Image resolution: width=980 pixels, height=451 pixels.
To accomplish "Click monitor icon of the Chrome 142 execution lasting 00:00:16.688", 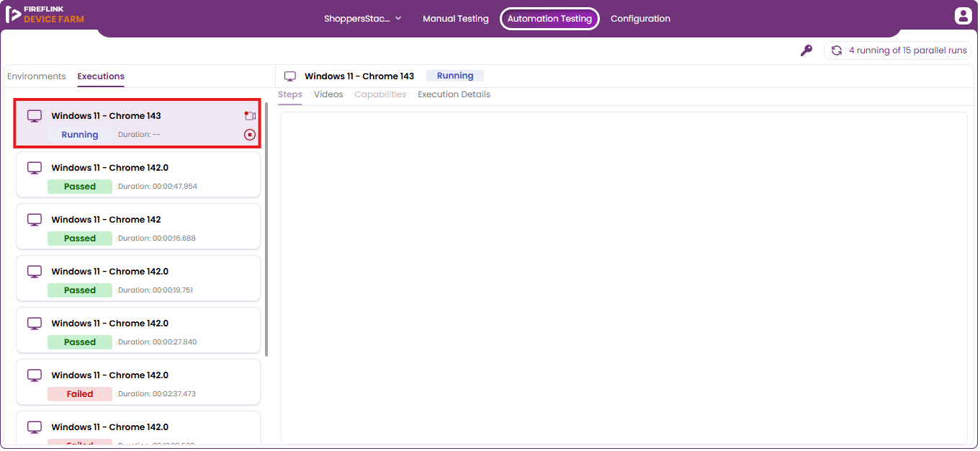I will [35, 220].
